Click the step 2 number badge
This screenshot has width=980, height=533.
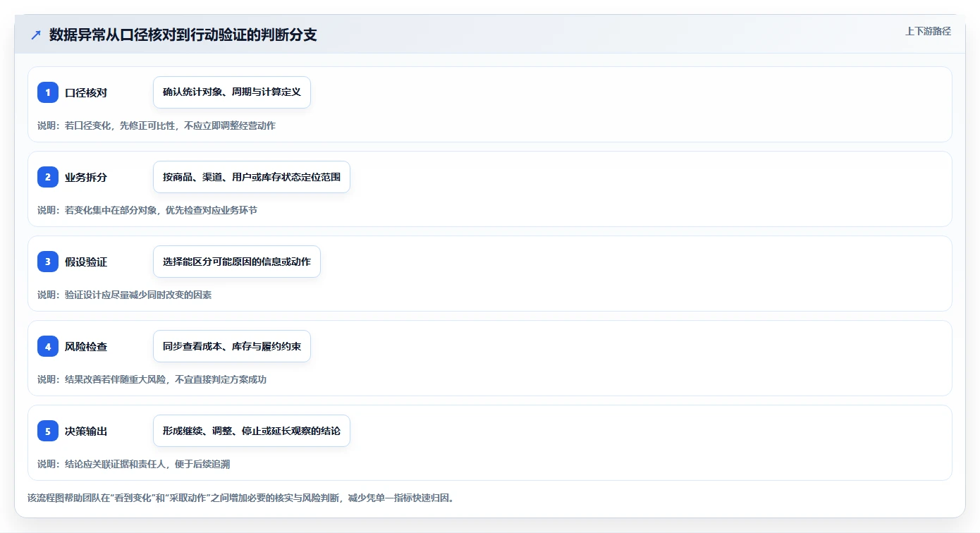coord(48,177)
